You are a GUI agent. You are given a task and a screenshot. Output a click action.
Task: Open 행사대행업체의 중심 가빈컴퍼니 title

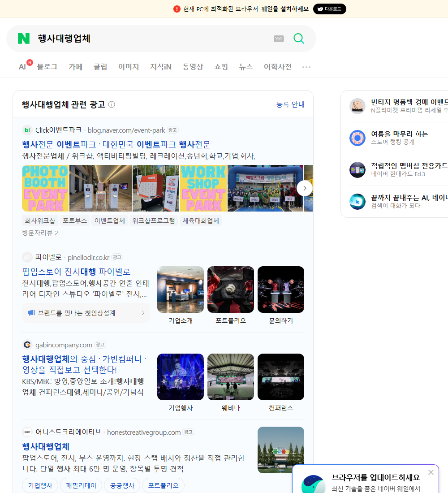coord(84,364)
